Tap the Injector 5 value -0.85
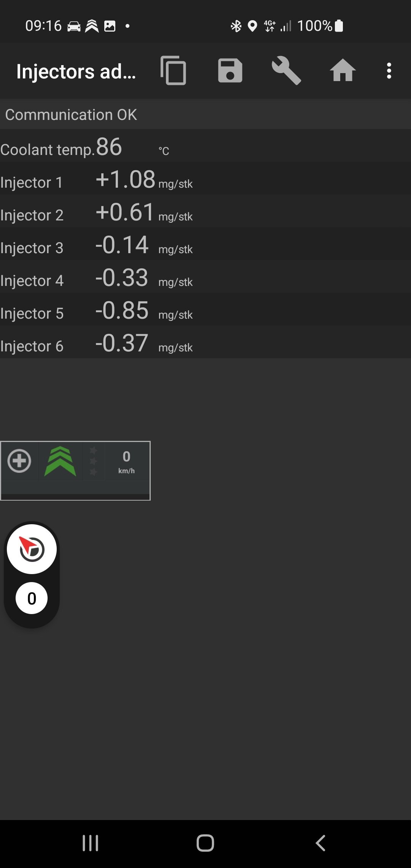The width and height of the screenshot is (411, 868). click(122, 310)
